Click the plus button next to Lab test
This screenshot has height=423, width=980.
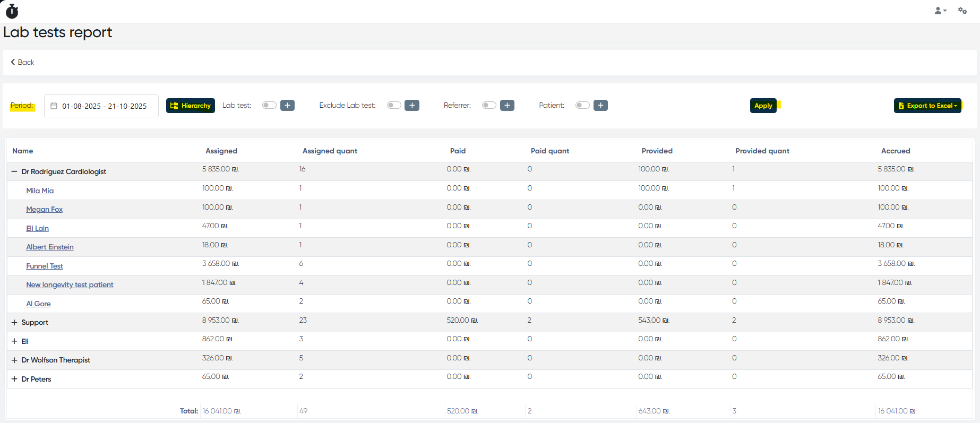point(287,106)
